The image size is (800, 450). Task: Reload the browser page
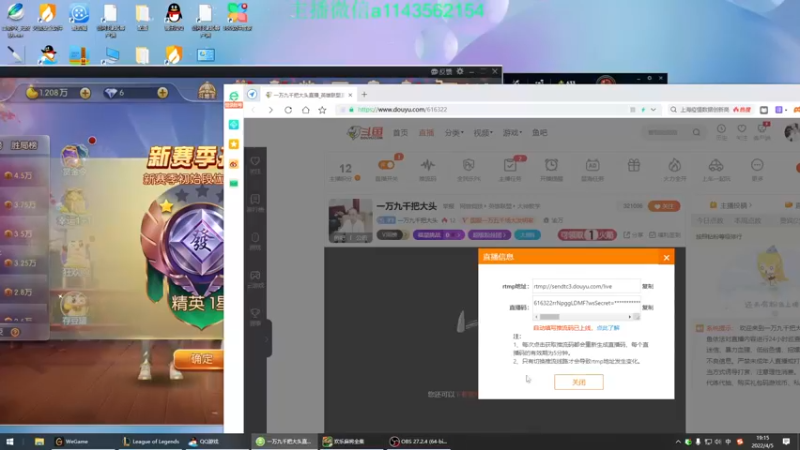[x=288, y=110]
